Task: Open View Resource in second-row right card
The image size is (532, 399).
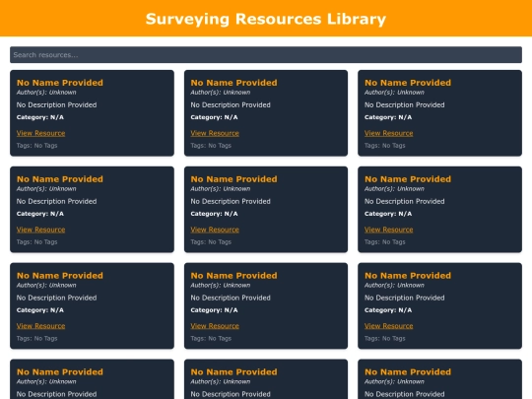Action: point(389,230)
